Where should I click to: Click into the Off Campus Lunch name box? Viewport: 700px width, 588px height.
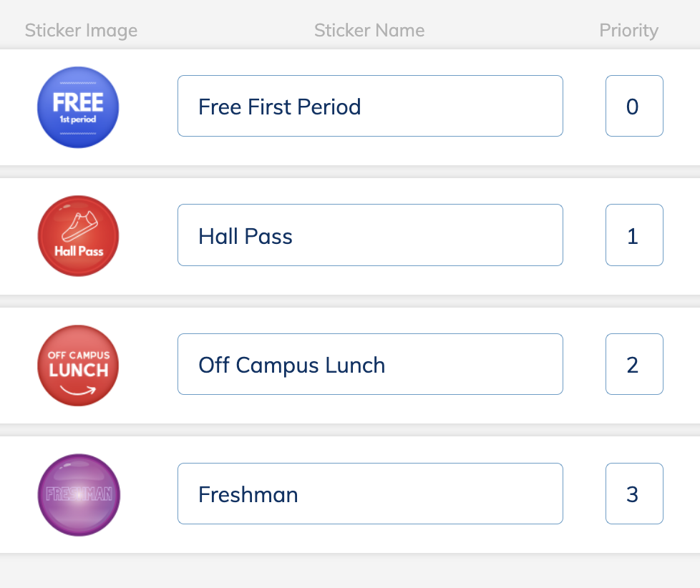pyautogui.click(x=370, y=364)
